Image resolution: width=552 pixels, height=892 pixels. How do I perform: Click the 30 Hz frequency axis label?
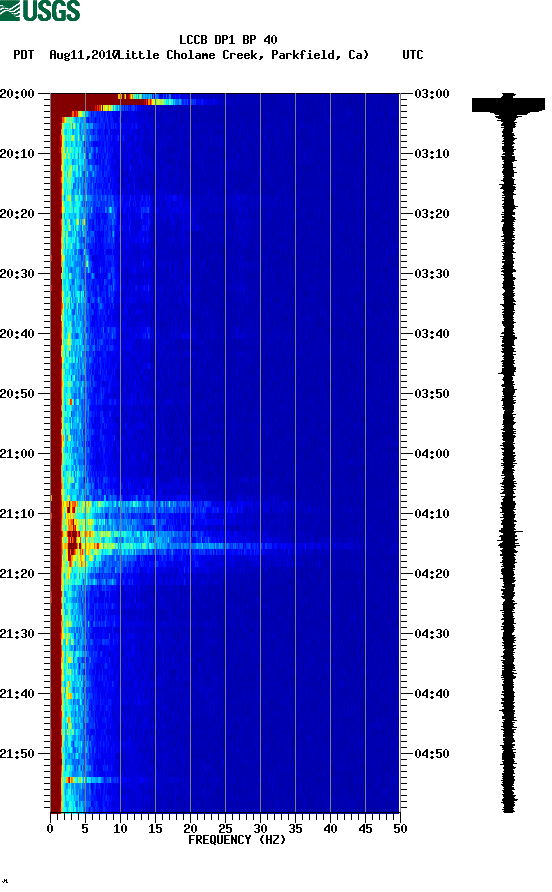click(x=260, y=829)
